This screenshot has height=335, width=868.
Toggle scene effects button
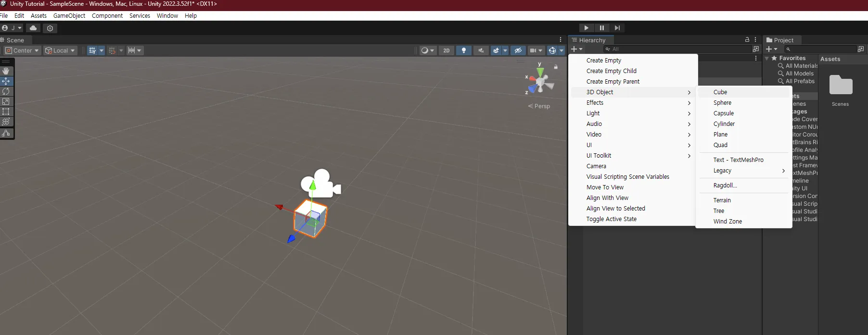496,50
